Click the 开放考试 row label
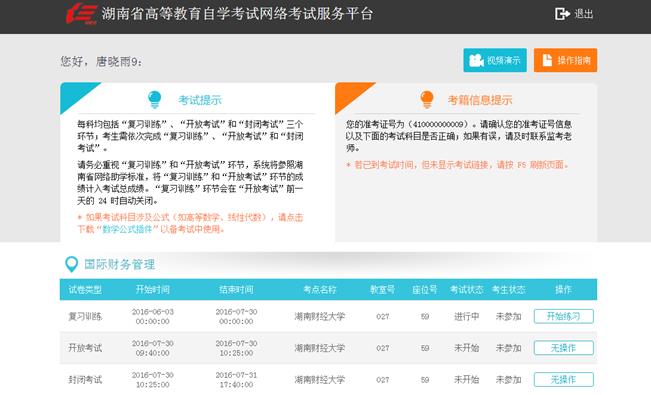Screen dimensions: 651x395 85,348
